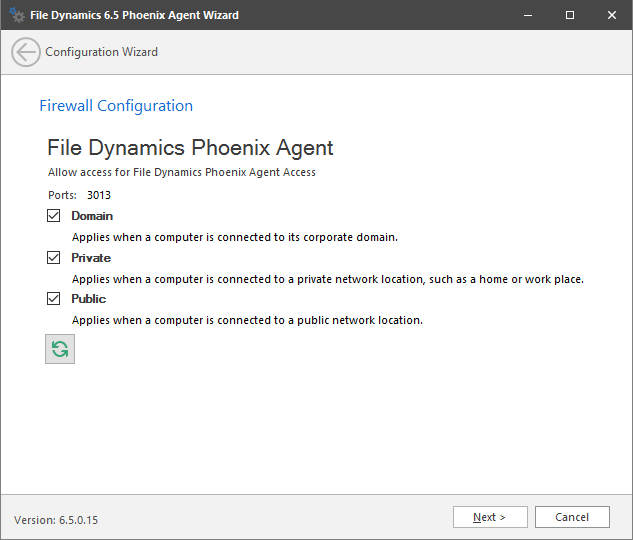The image size is (633, 540).
Task: Minimize the Phoenix Agent Wizard window
Action: [x=528, y=15]
